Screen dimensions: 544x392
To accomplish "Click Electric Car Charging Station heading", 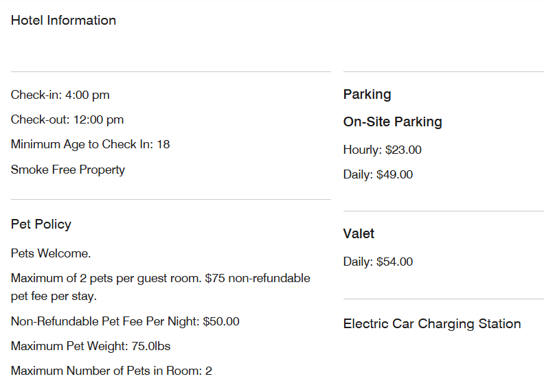I will (432, 324).
